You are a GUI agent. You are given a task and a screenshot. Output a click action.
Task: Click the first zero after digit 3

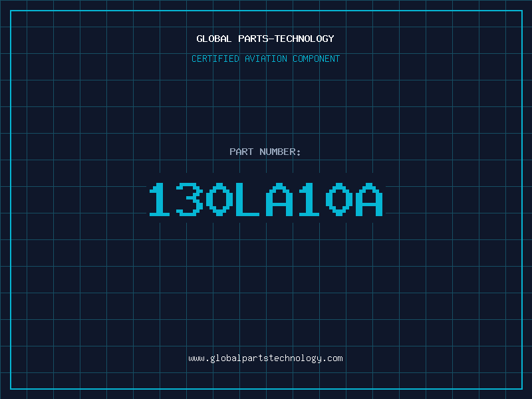pyautogui.click(x=219, y=199)
